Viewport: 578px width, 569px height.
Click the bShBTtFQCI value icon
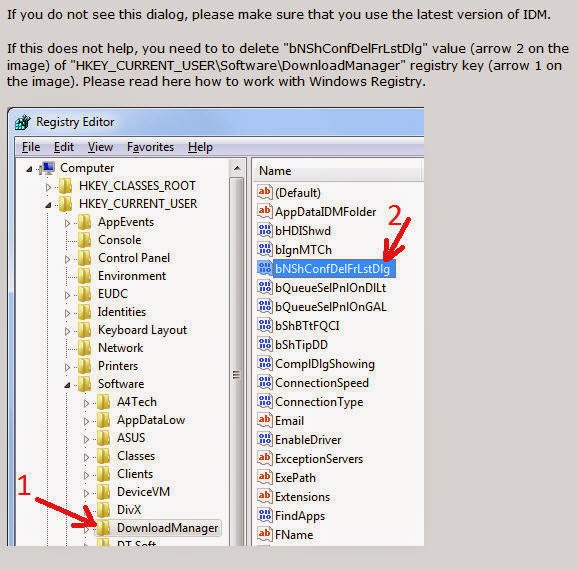(x=265, y=325)
